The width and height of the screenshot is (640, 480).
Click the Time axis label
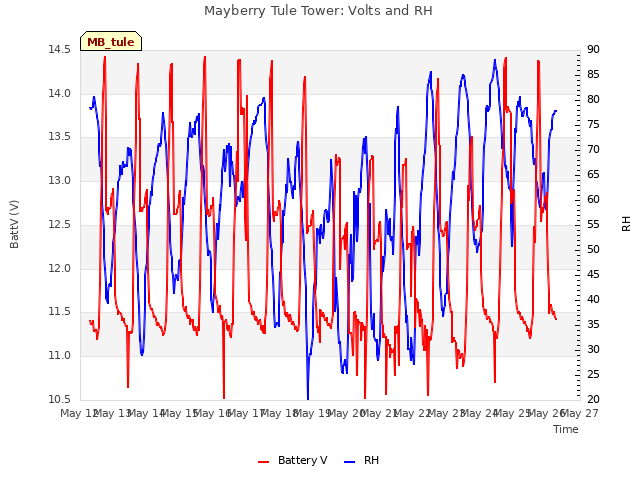click(x=566, y=429)
